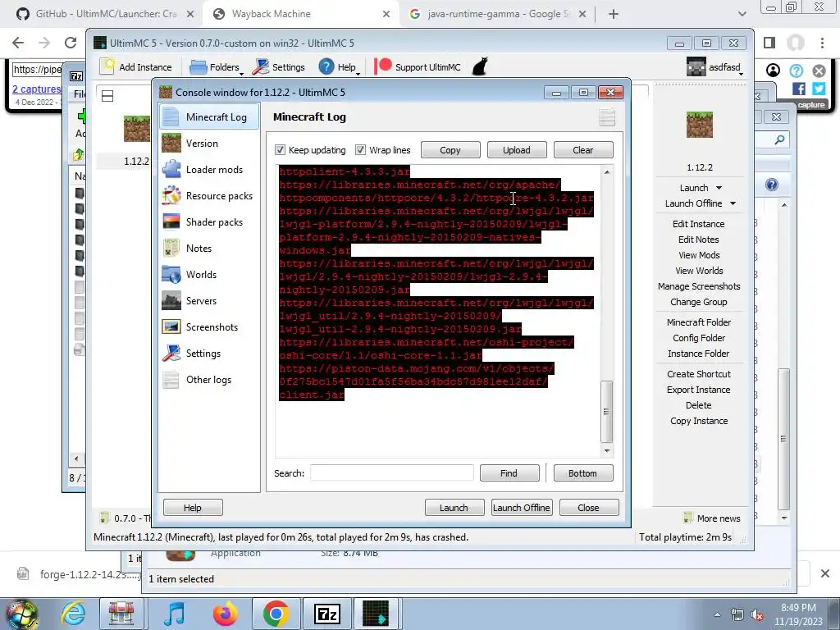Click Edit Instance in side panel
The height and width of the screenshot is (630, 840).
(699, 224)
